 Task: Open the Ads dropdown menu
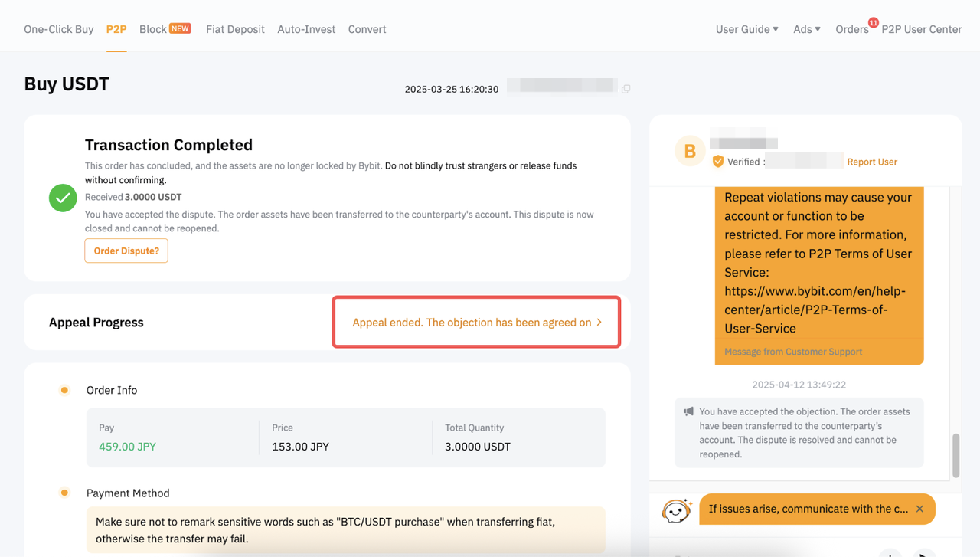pyautogui.click(x=806, y=29)
